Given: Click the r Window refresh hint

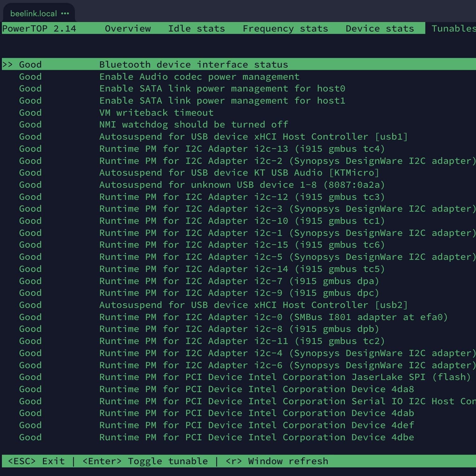Looking at the screenshot, I should [277, 461].
